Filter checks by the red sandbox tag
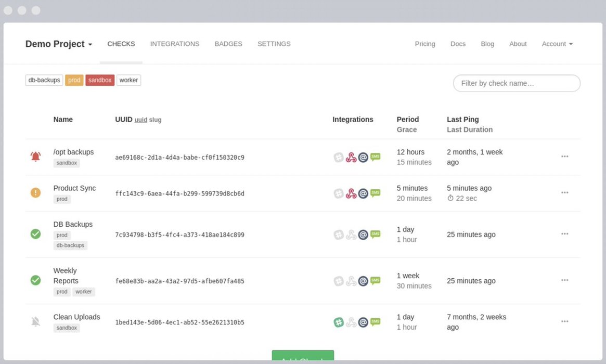 pos(100,80)
